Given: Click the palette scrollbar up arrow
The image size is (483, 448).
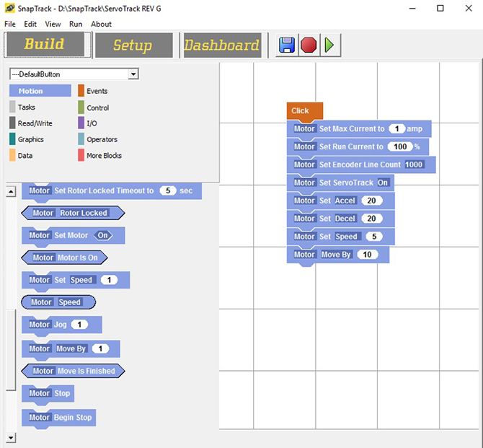Looking at the screenshot, I should tap(11, 191).
